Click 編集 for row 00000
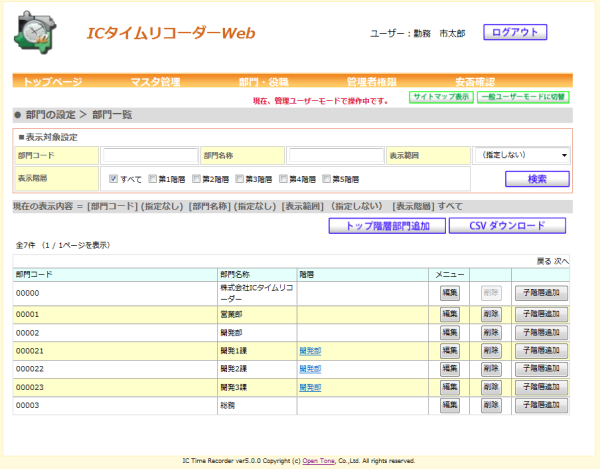 450,293
